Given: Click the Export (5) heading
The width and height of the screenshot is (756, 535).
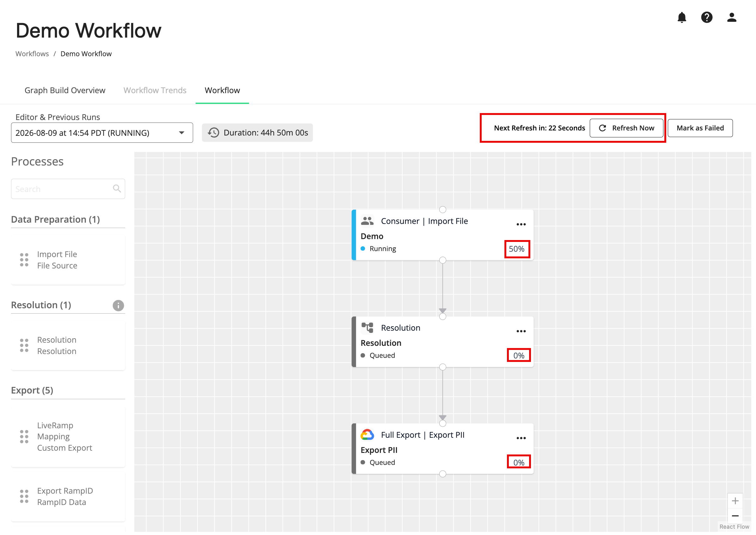Looking at the screenshot, I should tap(32, 390).
